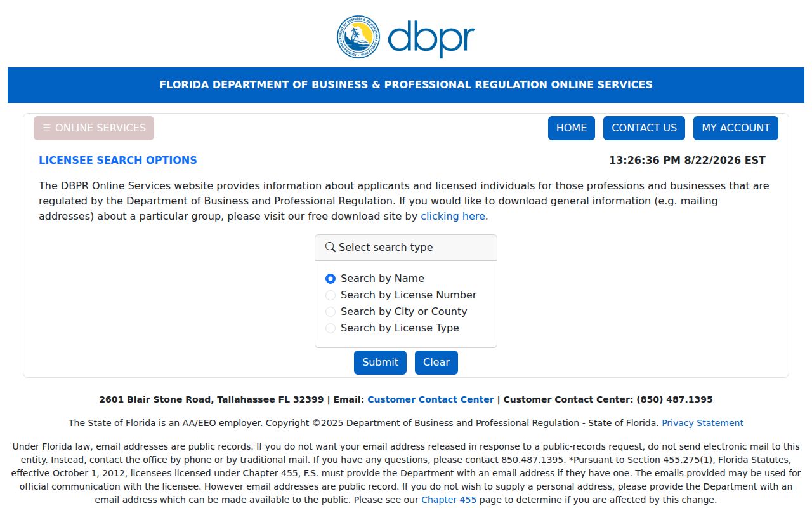Go to the Home page
The image size is (812, 508).
(572, 128)
